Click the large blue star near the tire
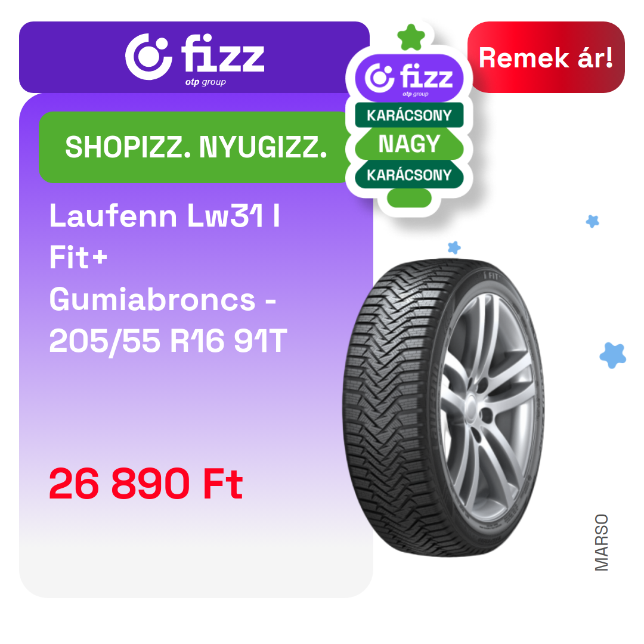 [x=613, y=355]
